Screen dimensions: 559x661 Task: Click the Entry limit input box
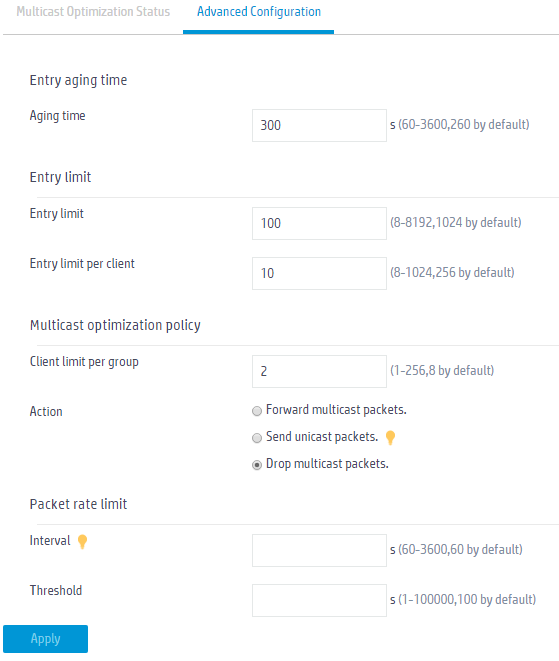click(x=319, y=223)
